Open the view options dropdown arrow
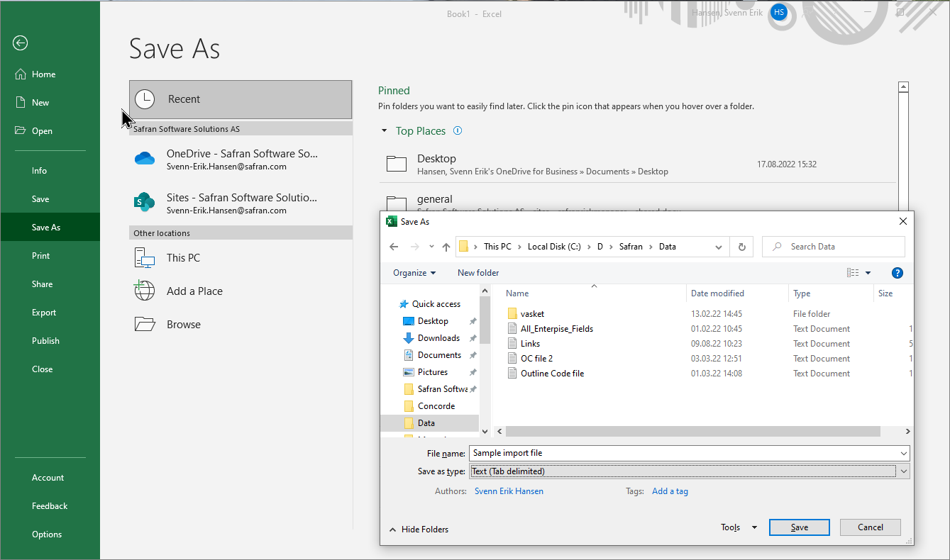Screen dimensions: 950x560 click(868, 273)
